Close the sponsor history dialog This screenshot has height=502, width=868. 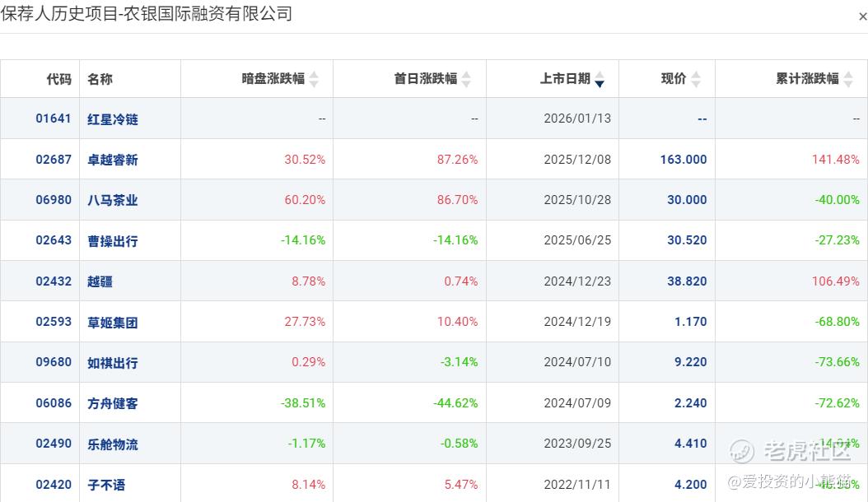click(862, 16)
